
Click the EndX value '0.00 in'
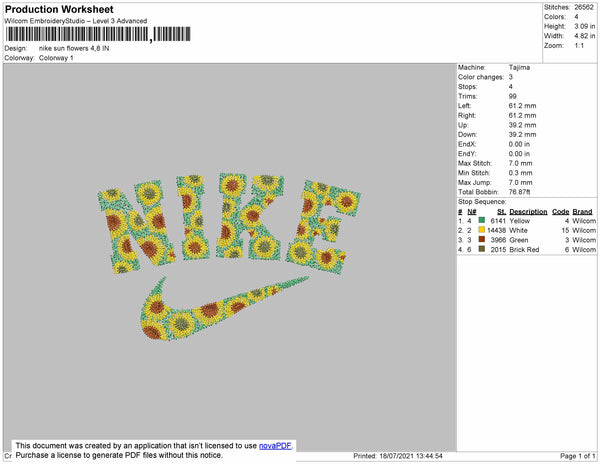pos(519,144)
